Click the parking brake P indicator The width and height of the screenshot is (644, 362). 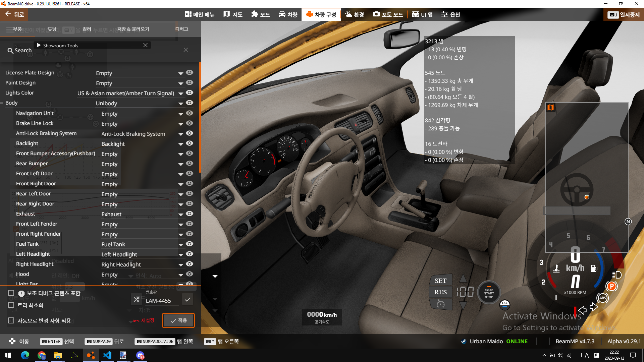click(x=611, y=286)
